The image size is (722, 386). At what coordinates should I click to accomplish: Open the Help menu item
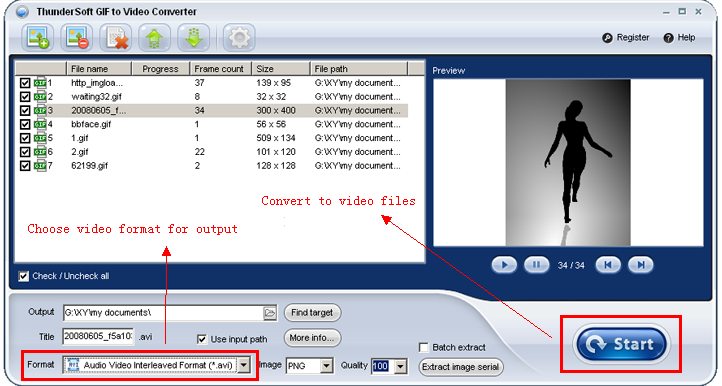(679, 38)
